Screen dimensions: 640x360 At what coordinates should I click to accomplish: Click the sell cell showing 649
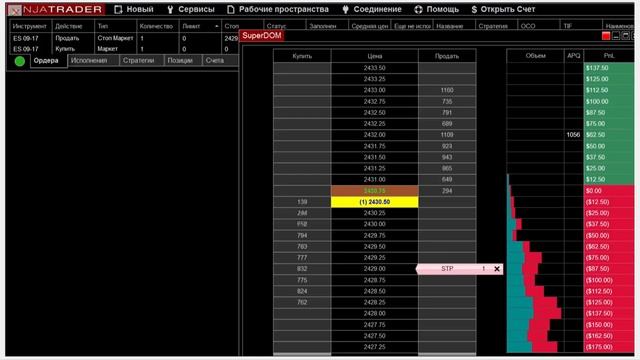[x=447, y=180]
